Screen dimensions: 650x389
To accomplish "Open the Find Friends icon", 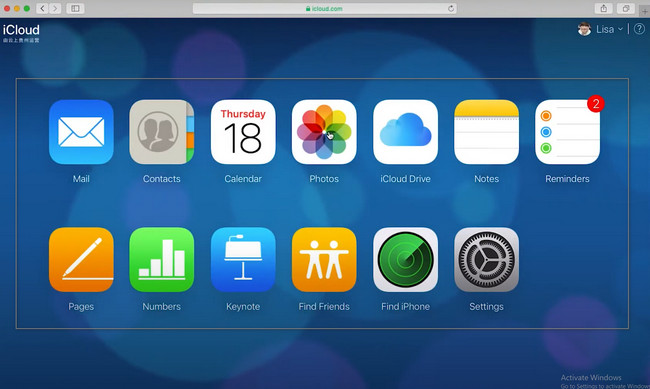I will [x=324, y=260].
